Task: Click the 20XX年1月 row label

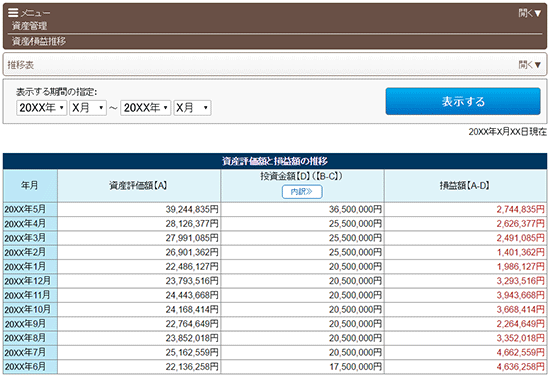Action: (x=25, y=267)
